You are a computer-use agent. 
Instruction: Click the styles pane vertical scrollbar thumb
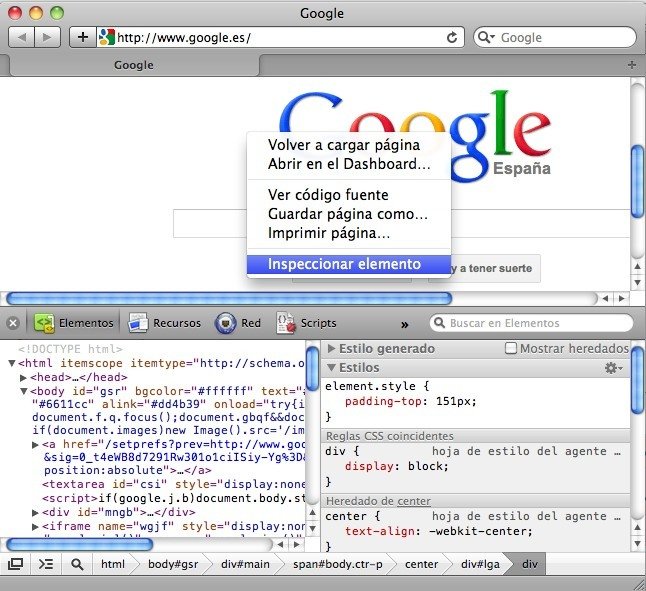pos(637,379)
